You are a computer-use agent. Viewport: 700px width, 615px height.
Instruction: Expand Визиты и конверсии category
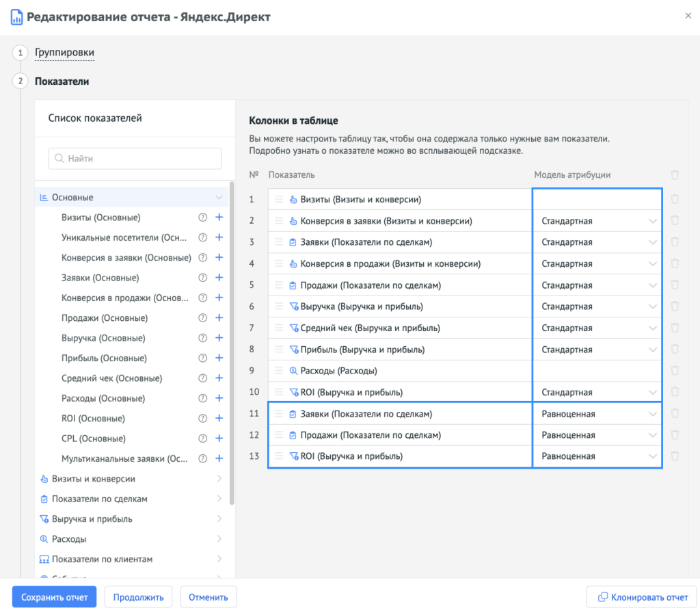(219, 479)
